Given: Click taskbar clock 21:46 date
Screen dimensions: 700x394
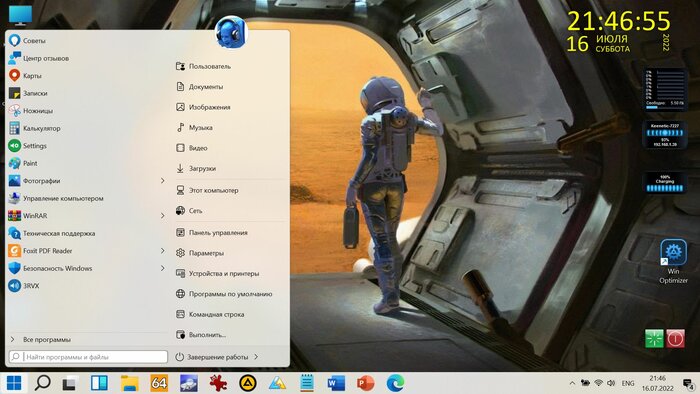Looking at the screenshot, I should coord(657,383).
